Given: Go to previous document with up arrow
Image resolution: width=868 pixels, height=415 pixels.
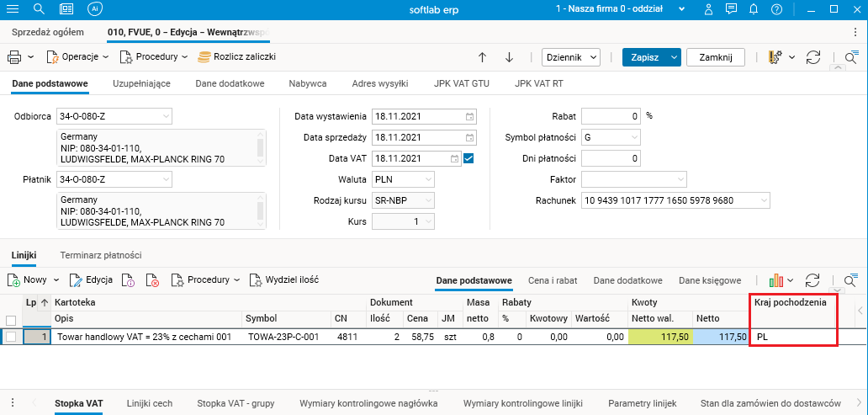Looking at the screenshot, I should click(482, 57).
